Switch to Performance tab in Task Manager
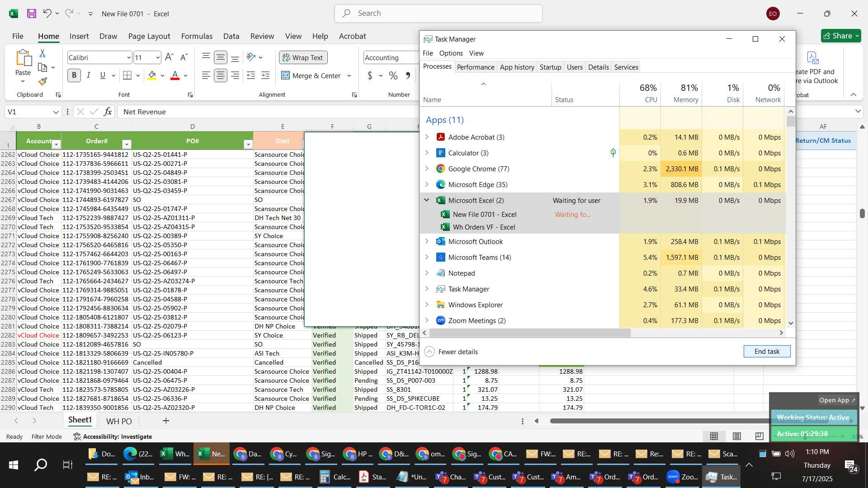This screenshot has width=868, height=488. (x=476, y=67)
